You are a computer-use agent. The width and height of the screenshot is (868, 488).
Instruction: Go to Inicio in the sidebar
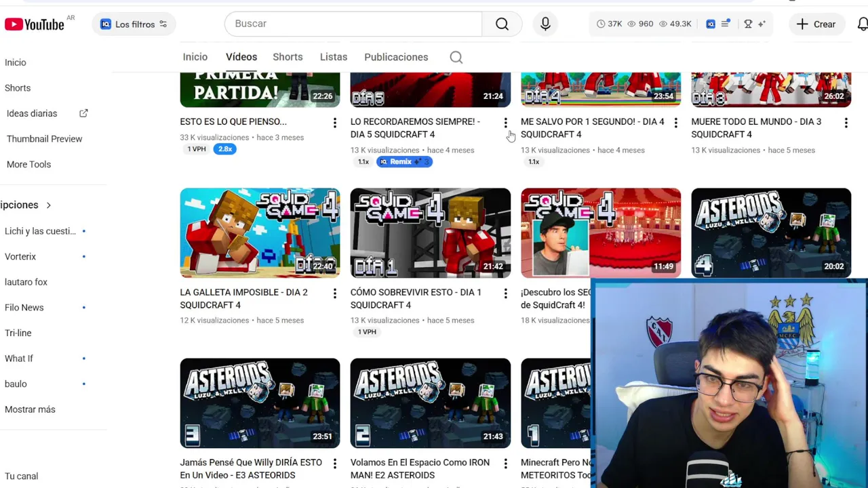click(16, 62)
